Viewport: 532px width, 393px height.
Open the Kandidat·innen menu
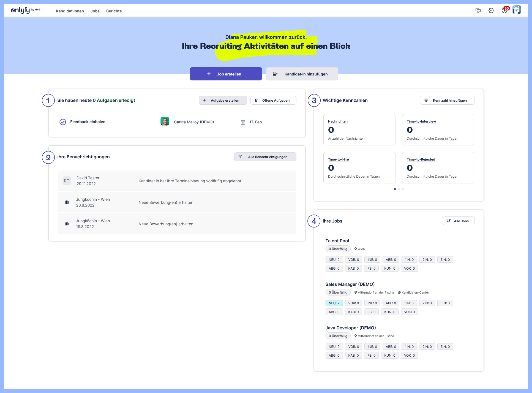(x=70, y=11)
